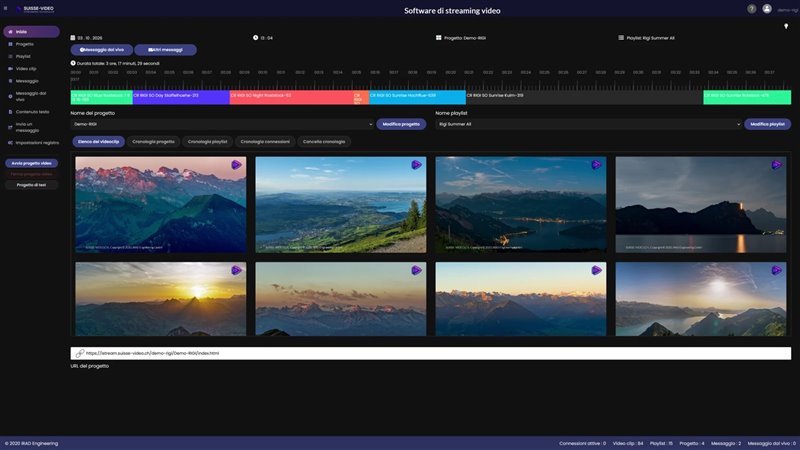Open the night ridge with lit tower thumbnail

pos(701,205)
